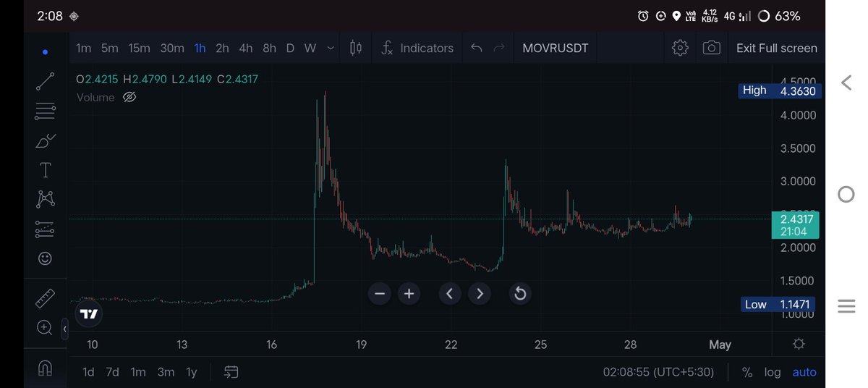
Task: Collapse the drawing toolbar panel arrow
Action: tap(64, 328)
